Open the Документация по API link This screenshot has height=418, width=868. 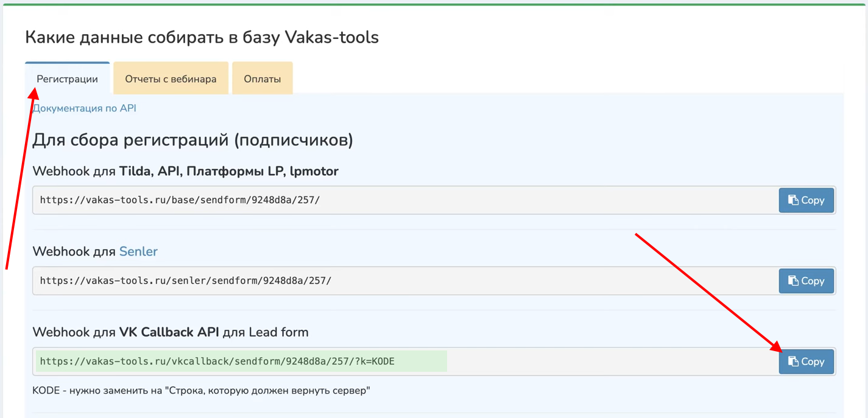(85, 108)
